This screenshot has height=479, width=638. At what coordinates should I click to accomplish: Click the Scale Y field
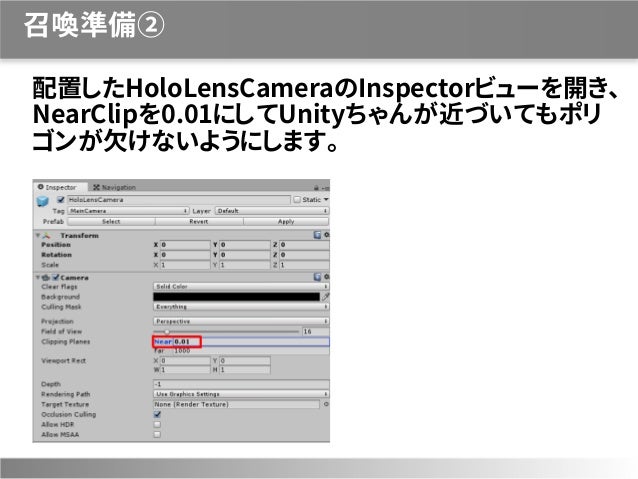pyautogui.click(x=245, y=265)
